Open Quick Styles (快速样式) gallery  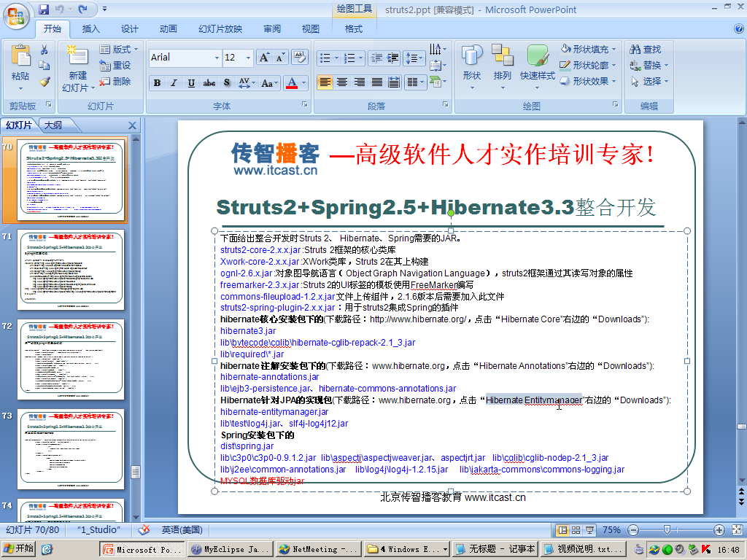[x=538, y=68]
